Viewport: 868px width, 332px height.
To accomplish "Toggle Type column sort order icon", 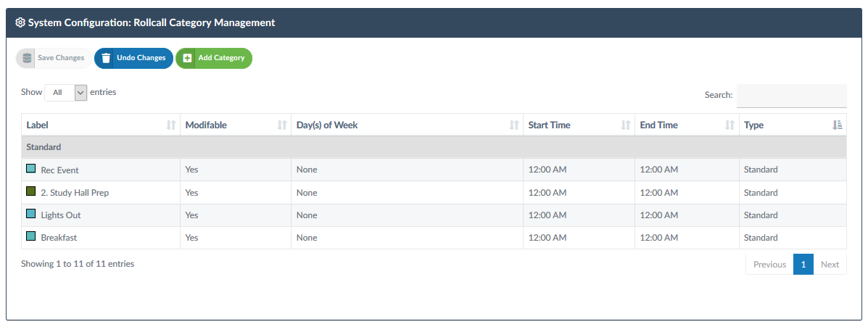I will pyautogui.click(x=837, y=125).
